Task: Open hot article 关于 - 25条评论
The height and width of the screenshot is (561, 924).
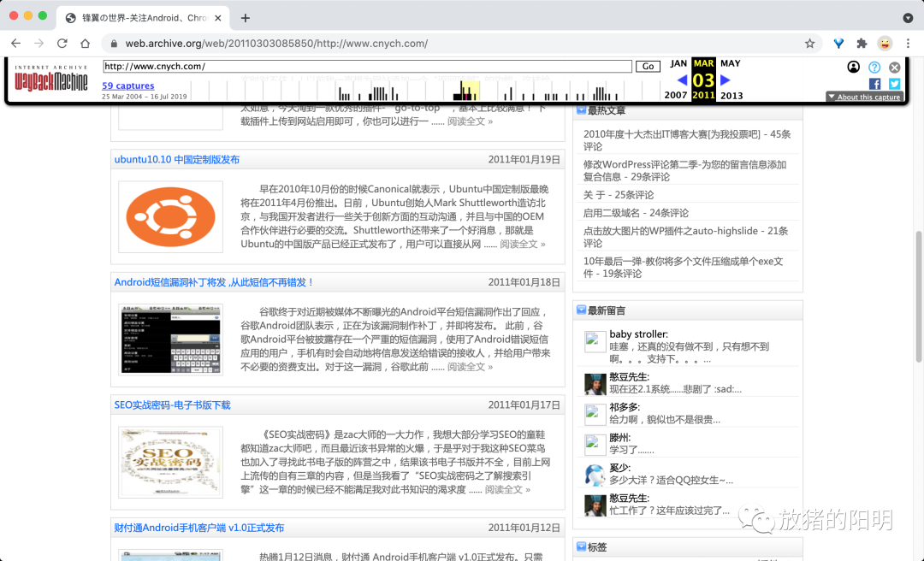Action: click(619, 194)
